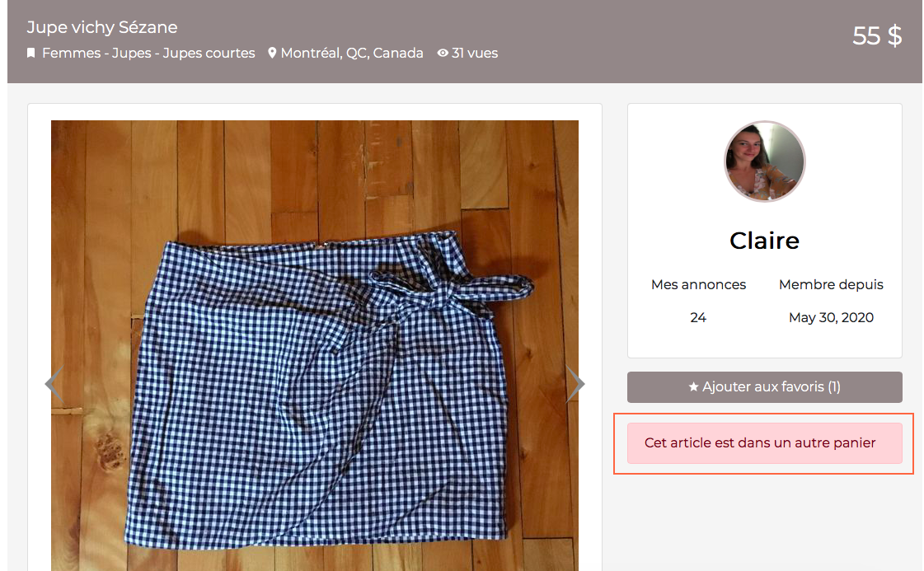Click the listing count 24

[x=698, y=317]
